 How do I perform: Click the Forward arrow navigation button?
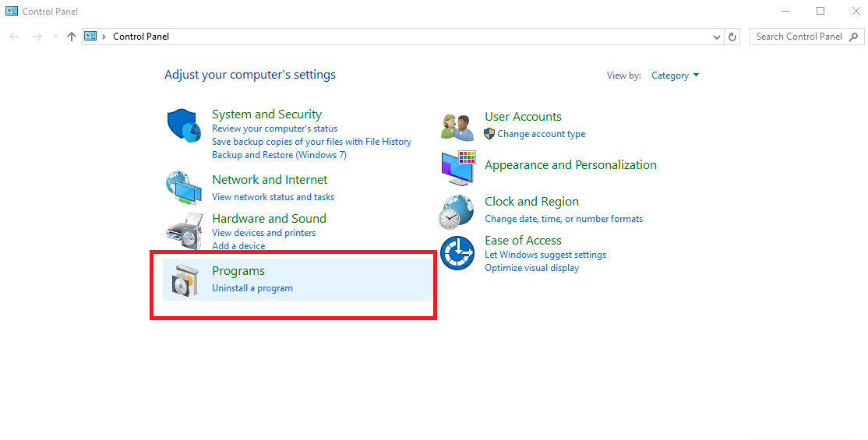coord(37,37)
